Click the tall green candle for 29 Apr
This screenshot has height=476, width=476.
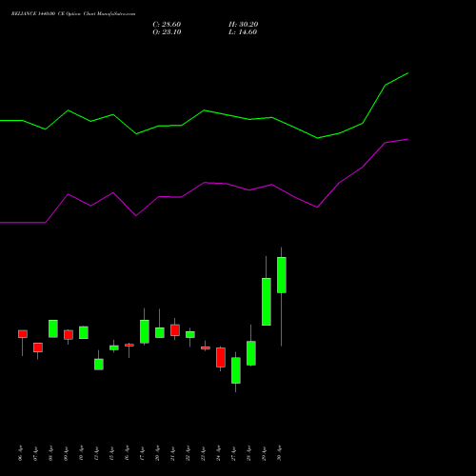coord(267,302)
